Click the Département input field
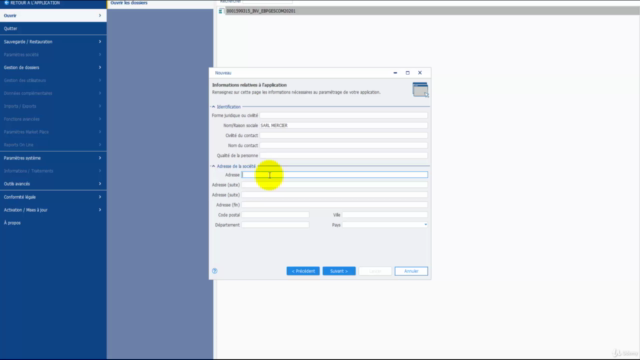Image resolution: width=640 pixels, height=360 pixels. tap(275, 224)
